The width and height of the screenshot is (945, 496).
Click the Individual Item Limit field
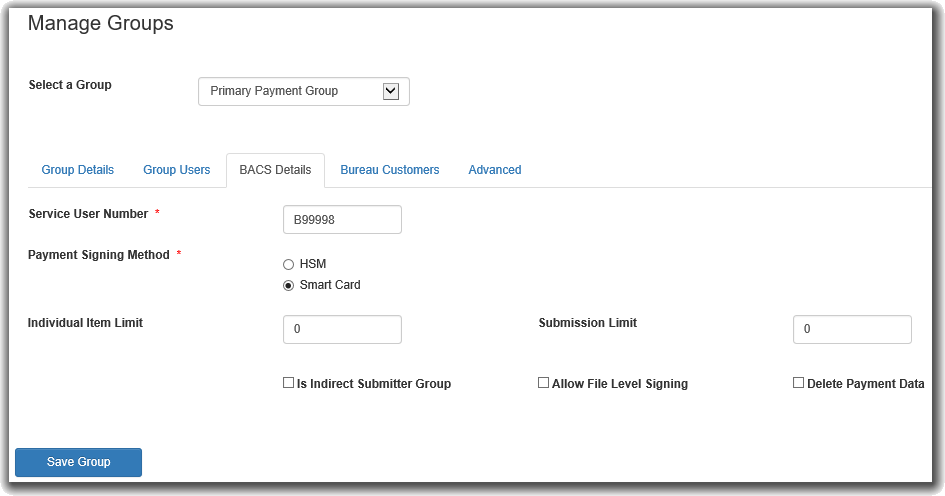click(342, 329)
